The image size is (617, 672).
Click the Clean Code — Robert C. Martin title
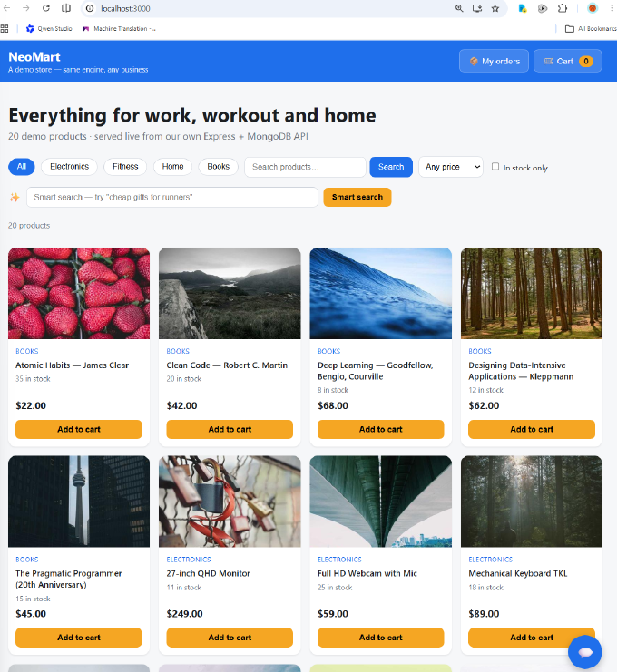(x=227, y=365)
